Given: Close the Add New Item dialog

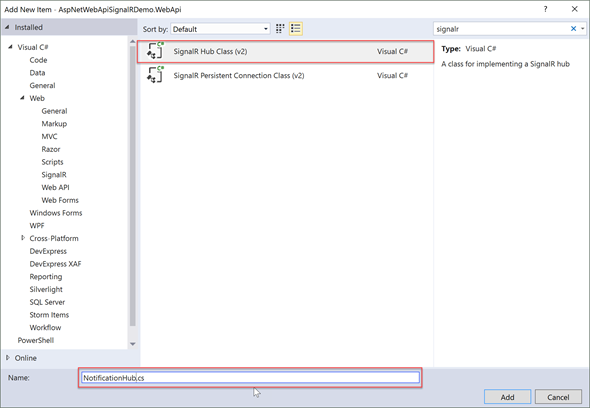Looking at the screenshot, I should (x=574, y=9).
